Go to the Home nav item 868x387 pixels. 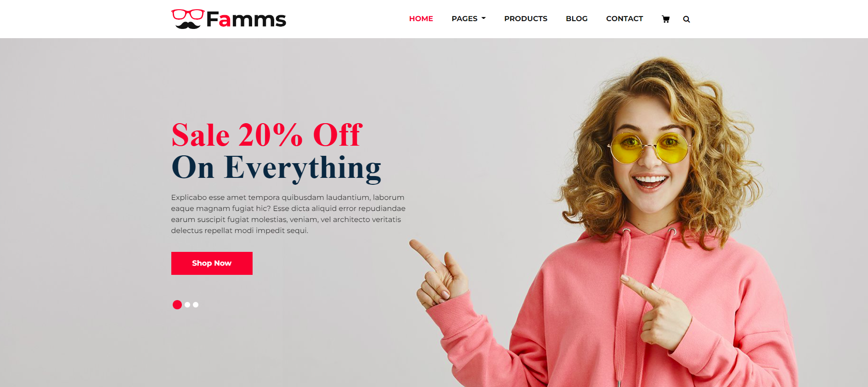click(421, 19)
